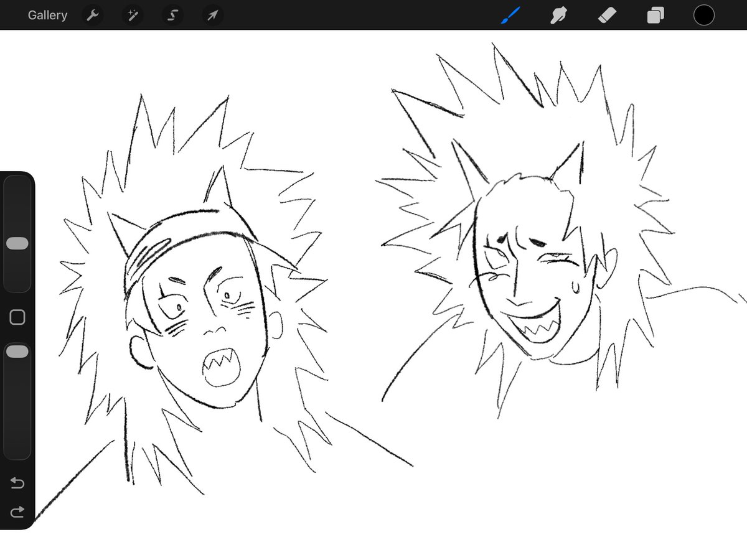
Task: Redo the last undone stroke
Action: tap(17, 511)
